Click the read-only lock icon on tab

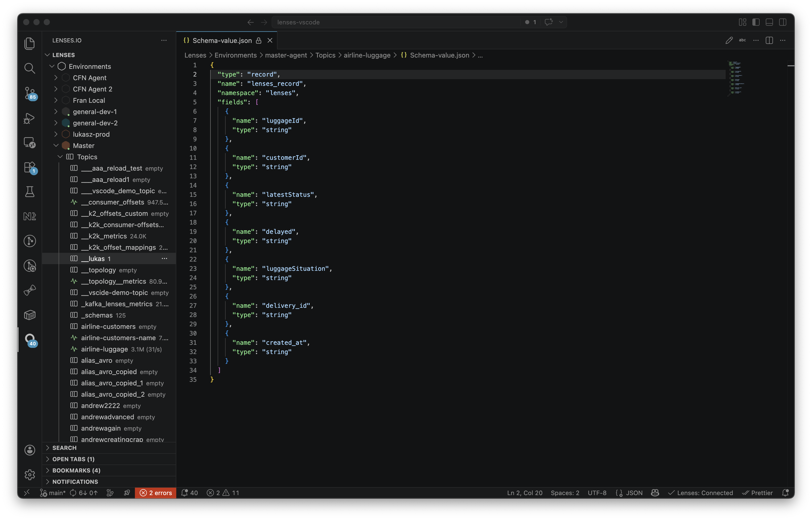(259, 41)
